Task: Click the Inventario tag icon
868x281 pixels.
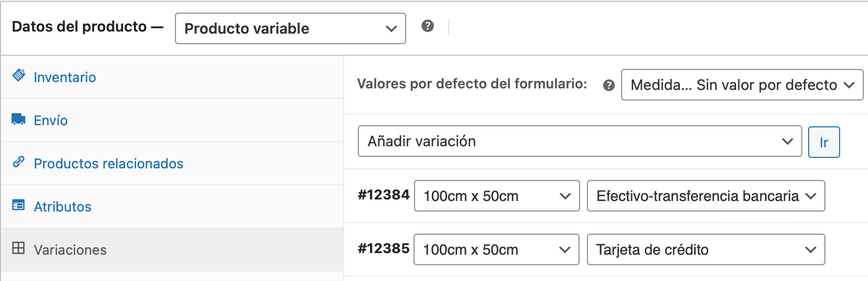Action: click(19, 75)
